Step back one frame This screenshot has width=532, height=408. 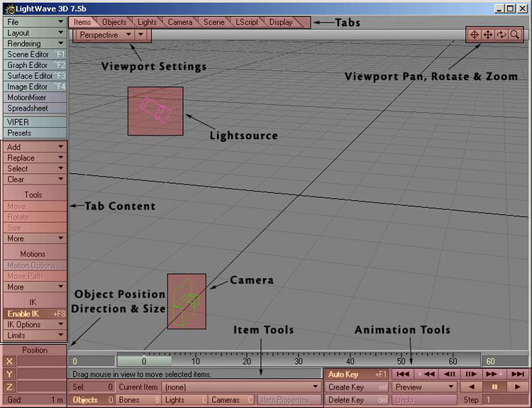pyautogui.click(x=449, y=374)
